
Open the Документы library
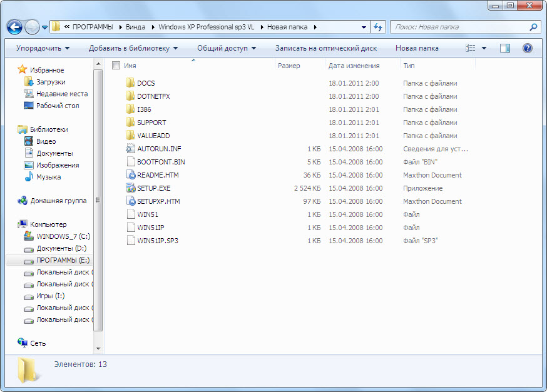click(55, 153)
